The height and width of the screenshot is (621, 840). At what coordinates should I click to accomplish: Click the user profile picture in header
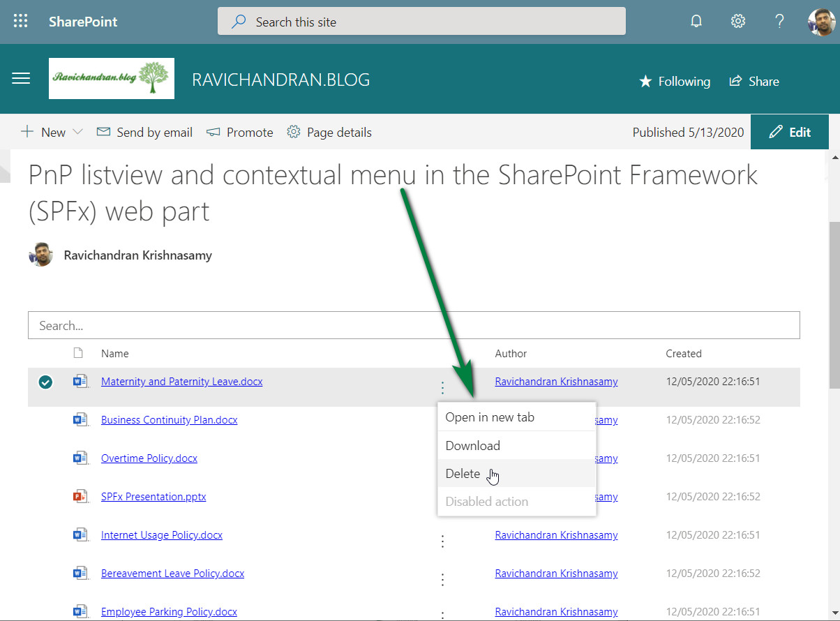(x=821, y=22)
